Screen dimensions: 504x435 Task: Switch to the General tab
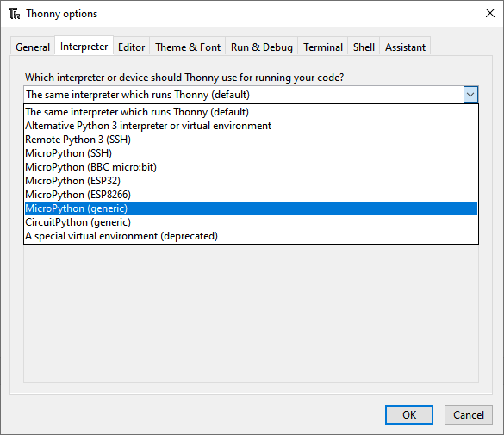[33, 47]
